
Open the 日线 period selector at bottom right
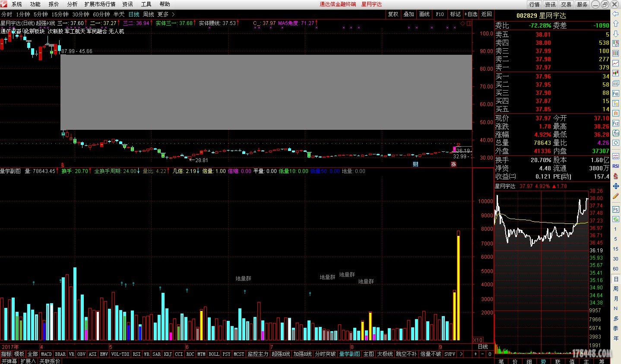[x=482, y=347]
